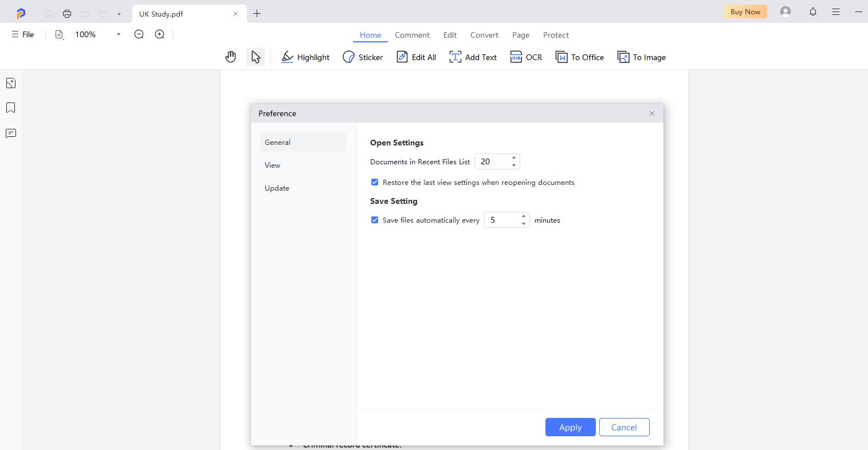
Task: Click the Apply button
Action: click(x=570, y=427)
